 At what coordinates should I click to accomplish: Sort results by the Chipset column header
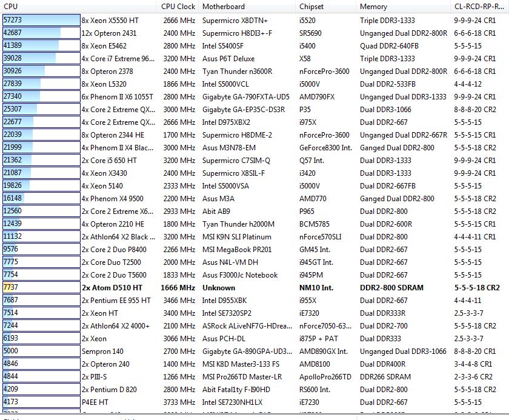[325, 7]
